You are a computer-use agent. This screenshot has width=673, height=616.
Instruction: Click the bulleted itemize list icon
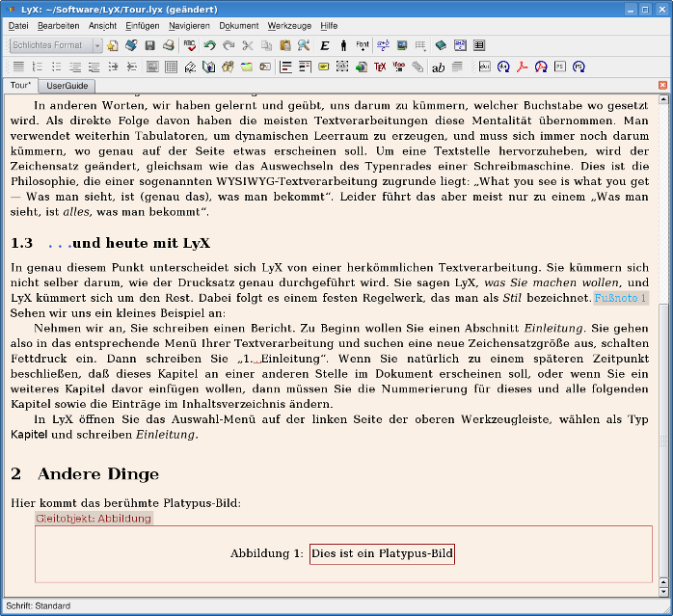(56, 67)
